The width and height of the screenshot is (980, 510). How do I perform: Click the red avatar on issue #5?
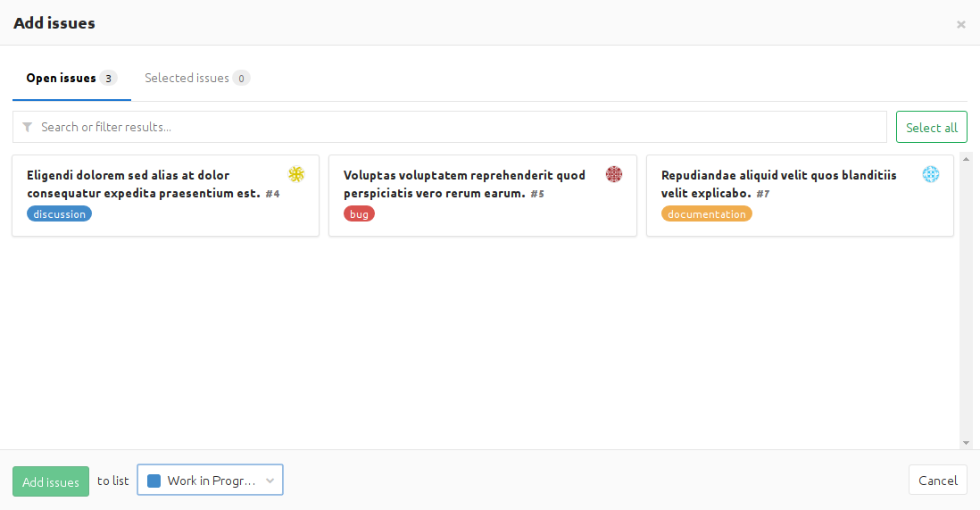click(613, 174)
